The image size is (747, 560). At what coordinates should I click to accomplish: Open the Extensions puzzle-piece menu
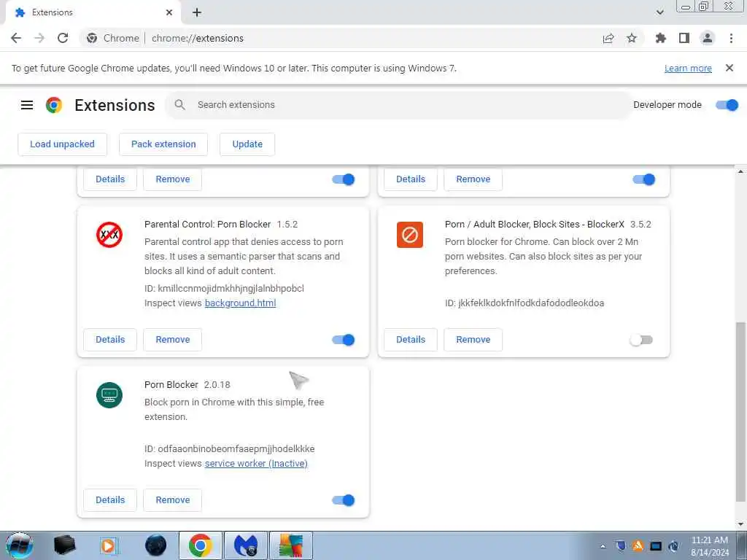click(660, 38)
